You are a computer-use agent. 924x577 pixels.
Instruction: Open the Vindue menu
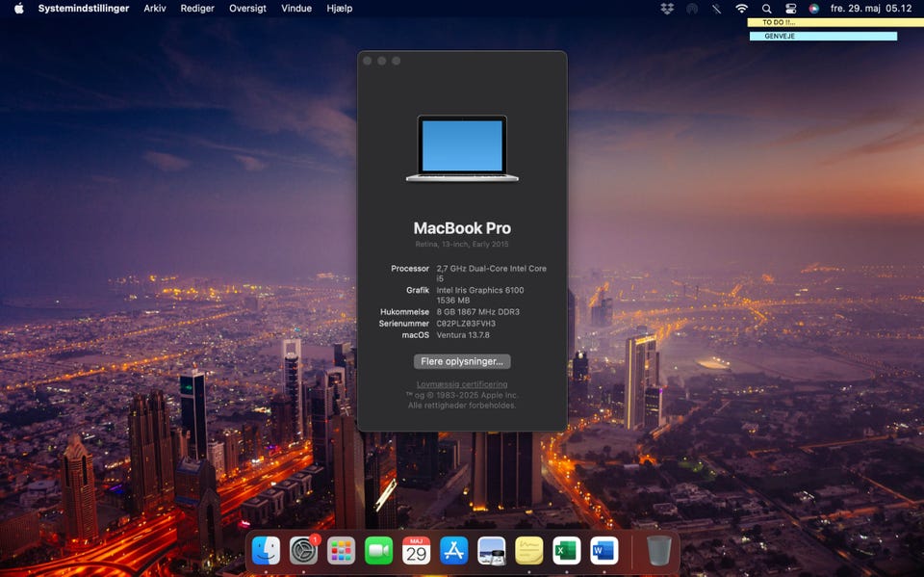click(296, 9)
